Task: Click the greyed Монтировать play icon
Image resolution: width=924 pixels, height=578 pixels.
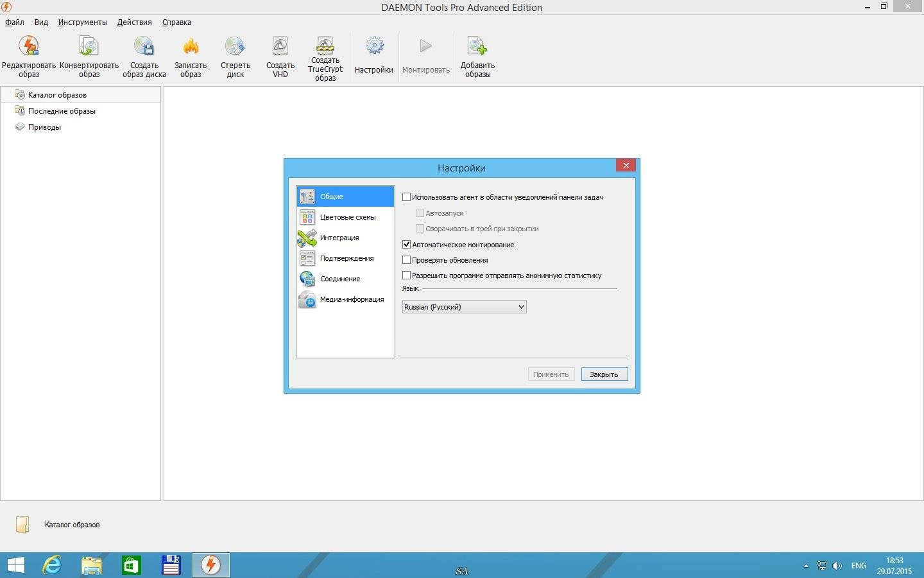Action: pos(426,46)
